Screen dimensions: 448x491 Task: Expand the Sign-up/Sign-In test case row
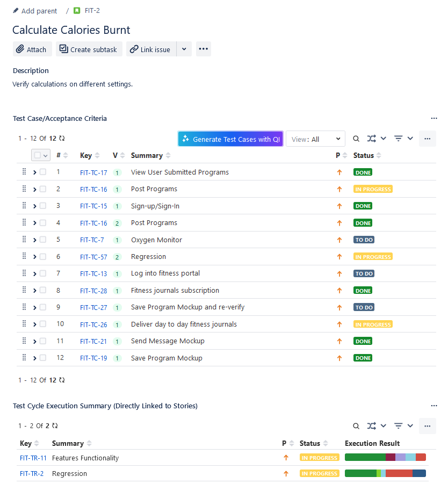pyautogui.click(x=35, y=206)
